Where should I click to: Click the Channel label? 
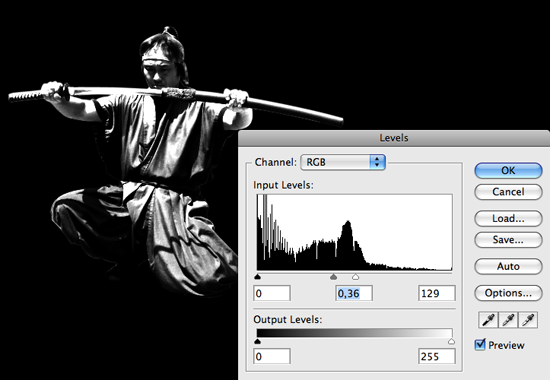click(276, 162)
